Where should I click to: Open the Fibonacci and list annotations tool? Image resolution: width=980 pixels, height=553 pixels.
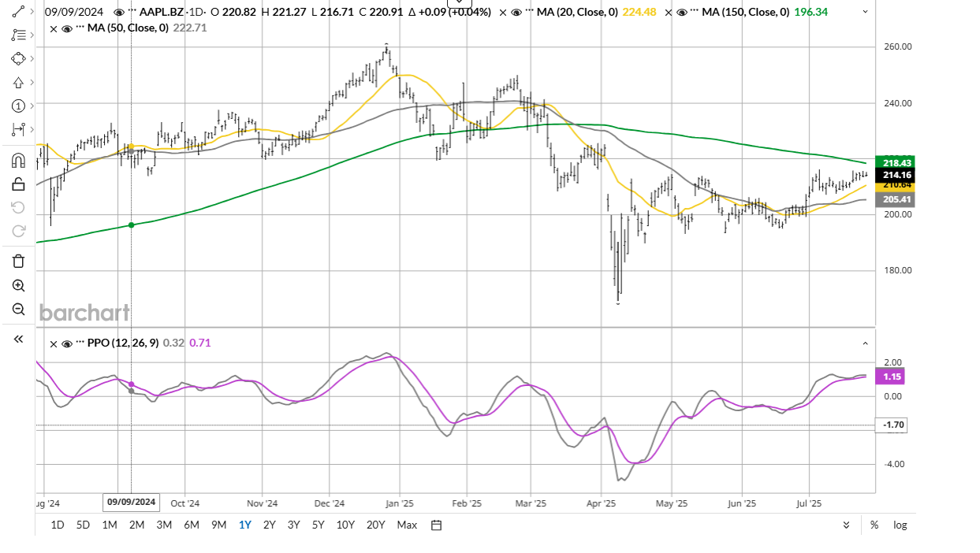[x=18, y=35]
